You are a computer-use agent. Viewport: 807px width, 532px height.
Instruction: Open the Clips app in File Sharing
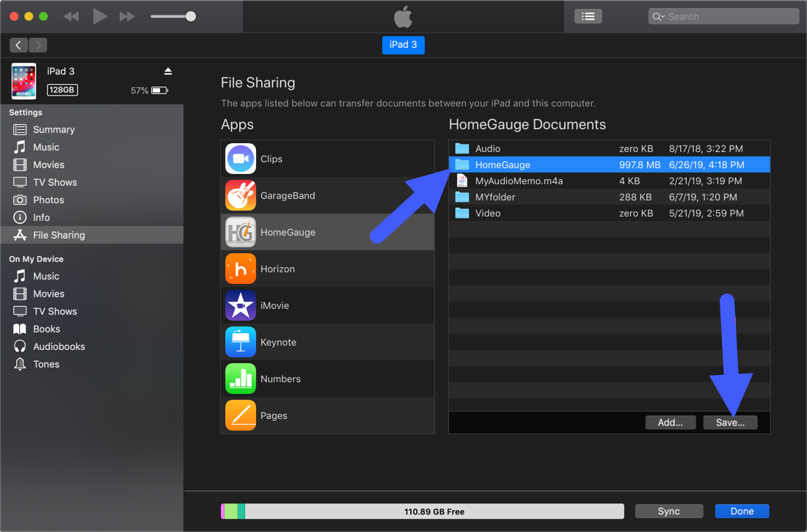click(x=271, y=158)
